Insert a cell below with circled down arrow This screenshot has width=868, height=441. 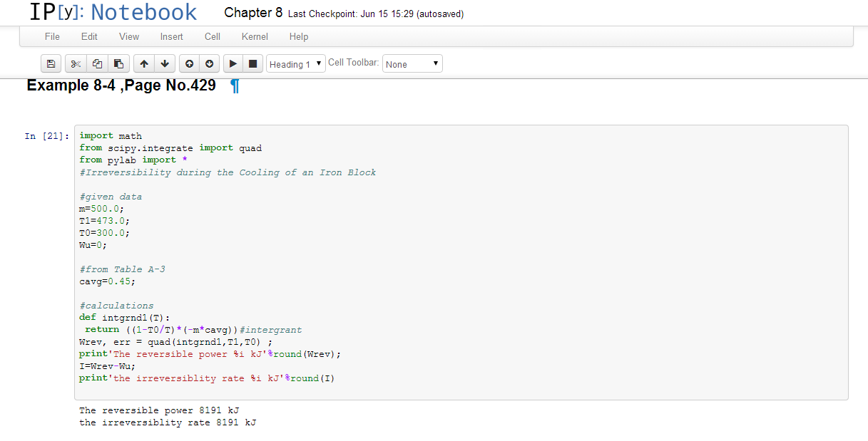click(x=210, y=64)
